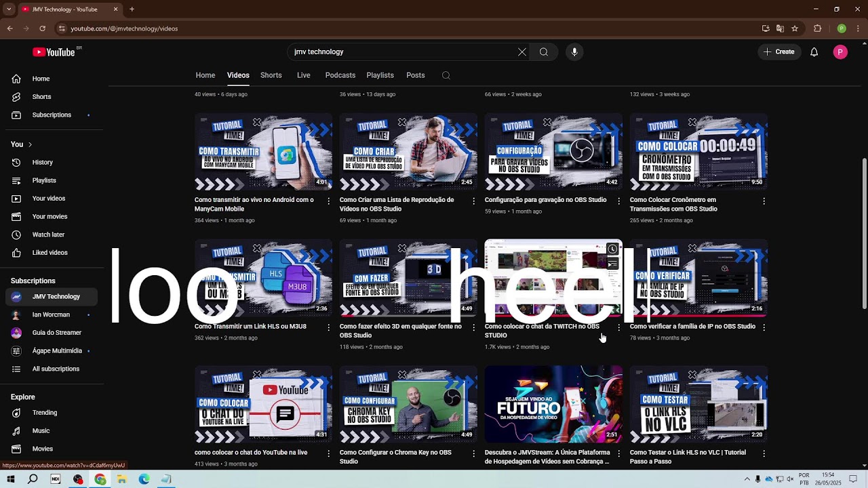Click the YouTube logo
The height and width of the screenshot is (488, 868).
(54, 52)
